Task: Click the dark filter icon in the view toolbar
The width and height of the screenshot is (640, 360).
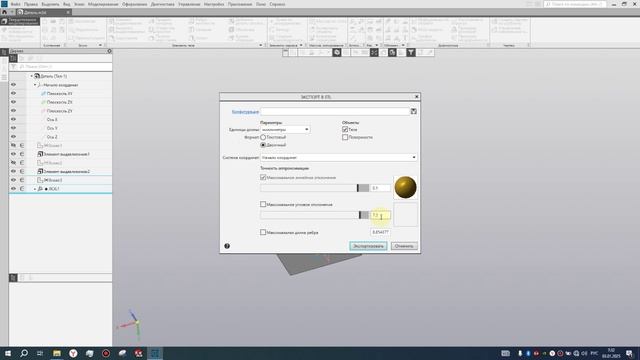Action: 411,52
